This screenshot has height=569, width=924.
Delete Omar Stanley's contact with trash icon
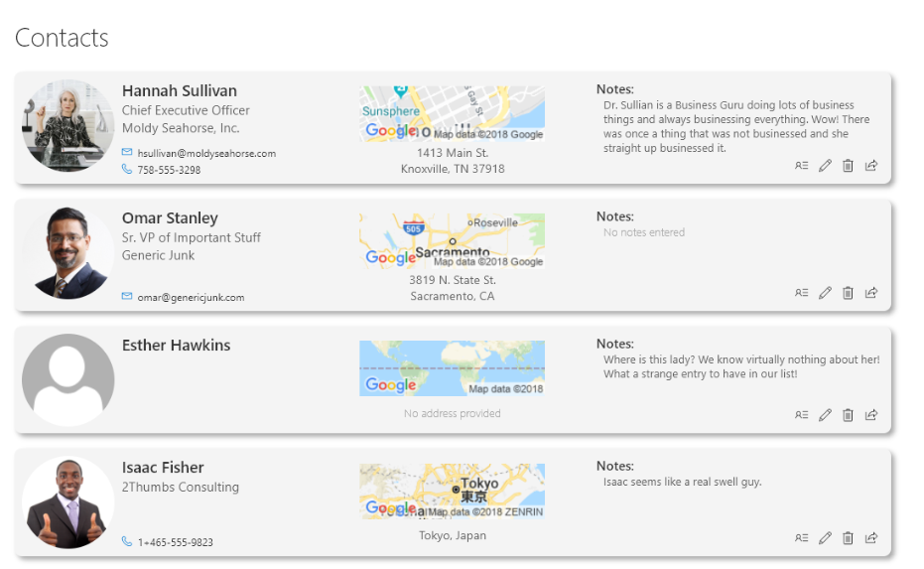(x=848, y=293)
